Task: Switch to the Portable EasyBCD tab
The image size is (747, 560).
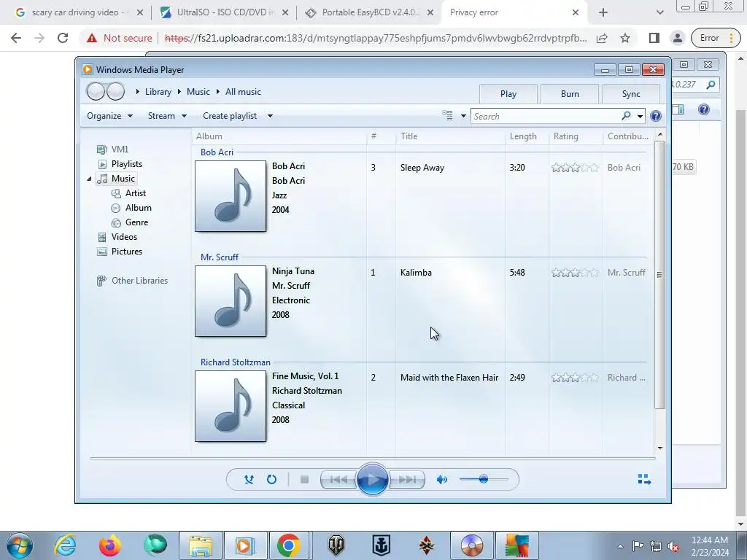Action: coord(369,12)
